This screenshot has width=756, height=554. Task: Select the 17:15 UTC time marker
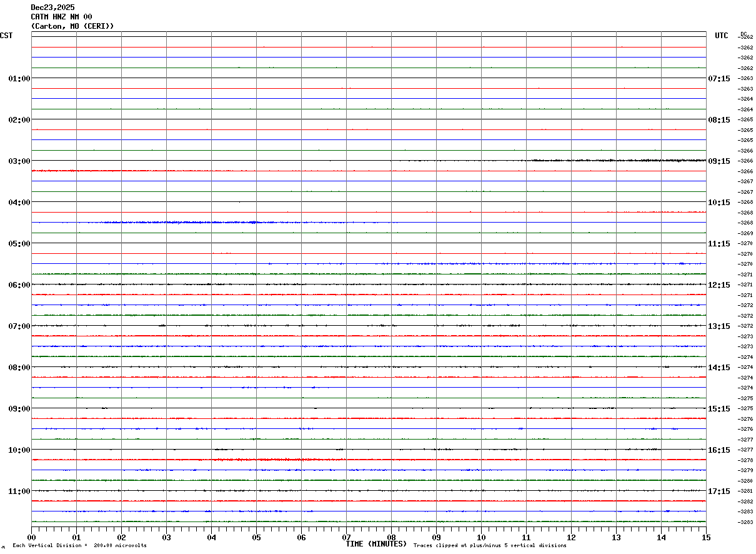pos(719,491)
